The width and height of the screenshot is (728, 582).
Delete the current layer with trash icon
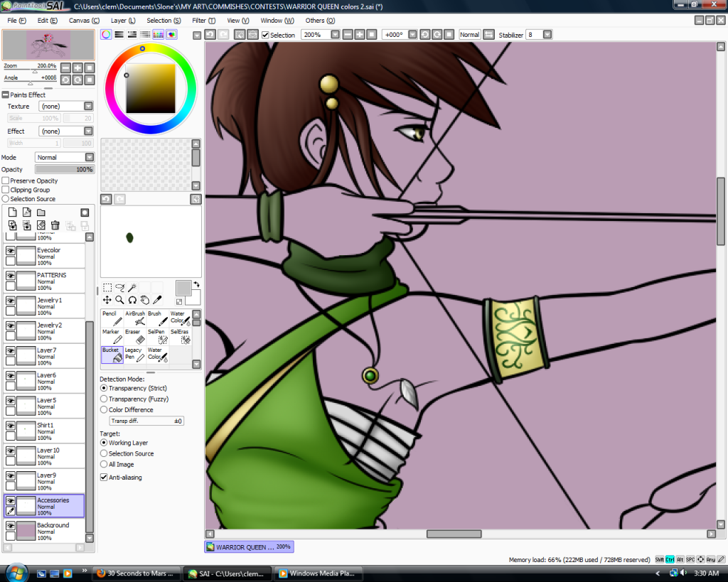pos(55,225)
